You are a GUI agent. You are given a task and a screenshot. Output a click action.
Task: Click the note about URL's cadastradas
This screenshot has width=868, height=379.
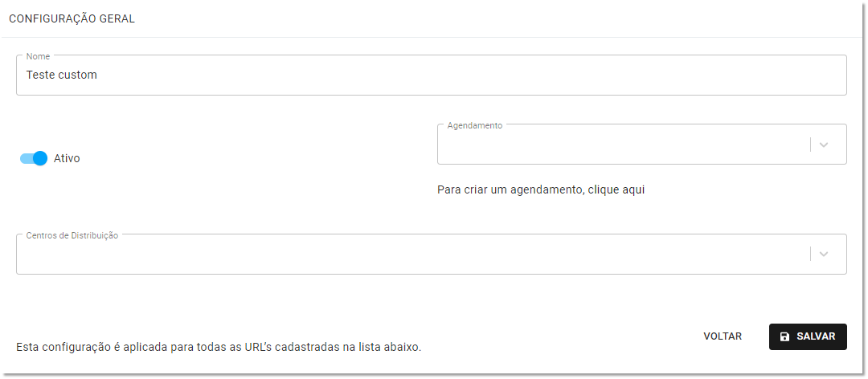pos(219,348)
